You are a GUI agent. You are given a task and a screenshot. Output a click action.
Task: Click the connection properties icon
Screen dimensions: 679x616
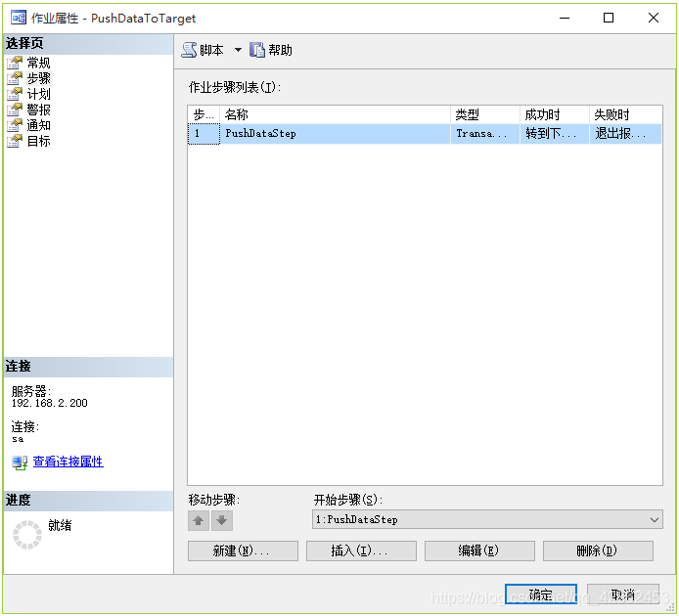[20, 462]
